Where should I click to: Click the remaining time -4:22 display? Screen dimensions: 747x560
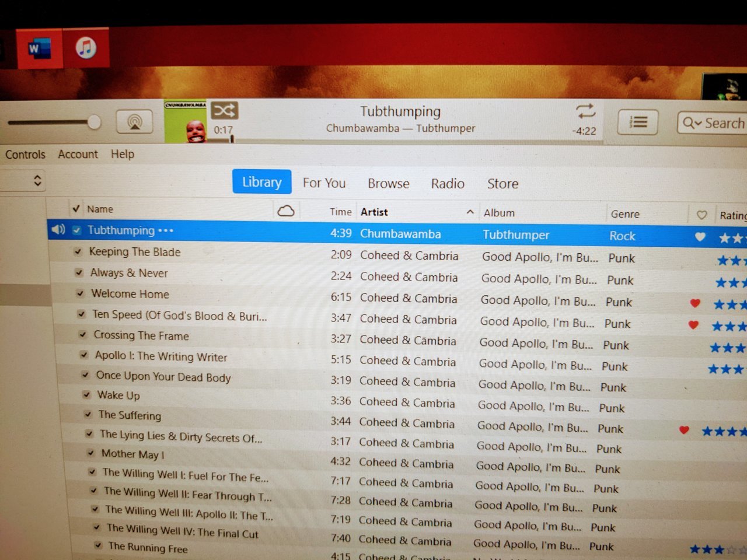tap(584, 131)
